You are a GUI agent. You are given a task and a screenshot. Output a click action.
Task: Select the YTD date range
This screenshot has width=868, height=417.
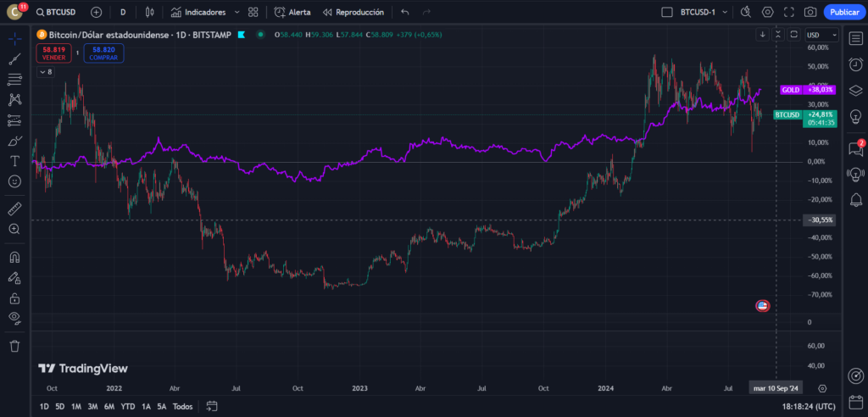pyautogui.click(x=128, y=407)
